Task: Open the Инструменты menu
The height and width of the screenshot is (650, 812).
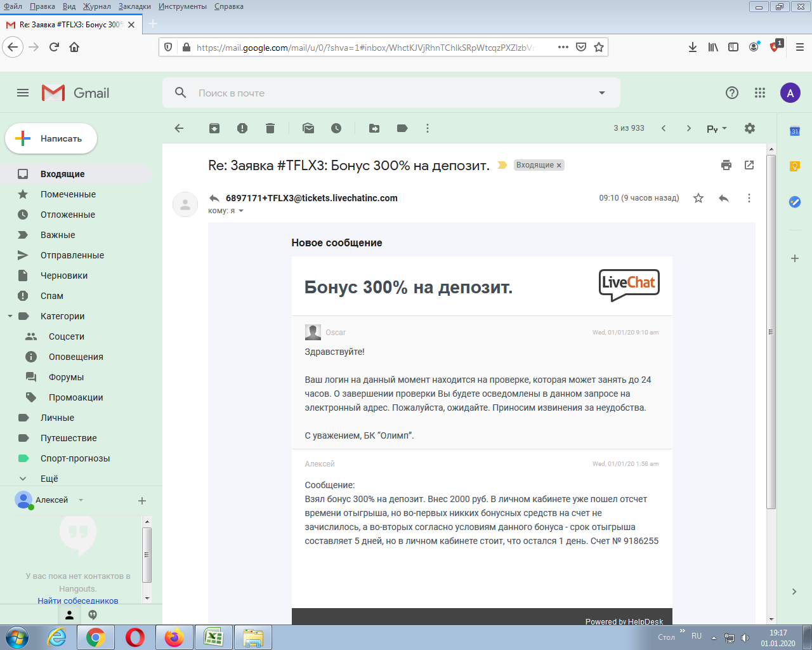Action: pos(183,6)
